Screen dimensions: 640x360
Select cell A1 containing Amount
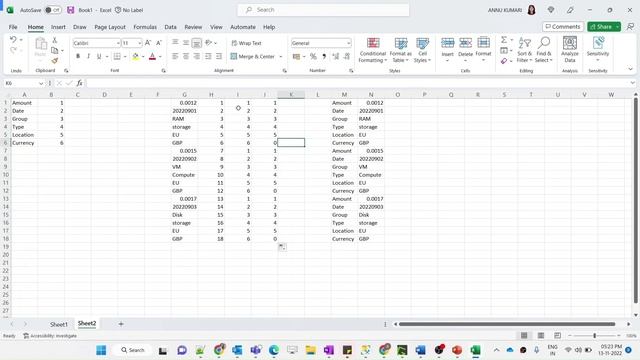coord(24,103)
